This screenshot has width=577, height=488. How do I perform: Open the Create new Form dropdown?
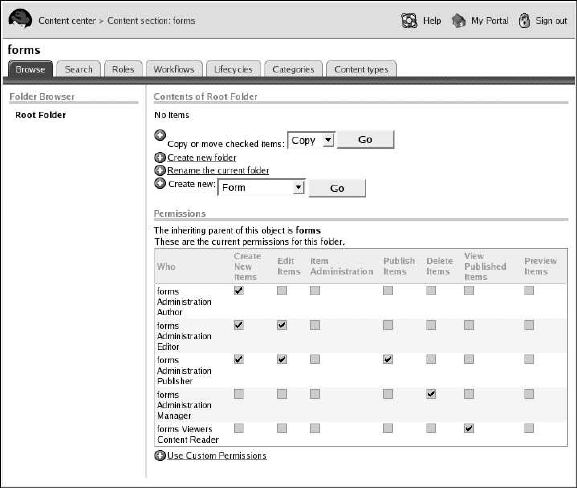261,188
